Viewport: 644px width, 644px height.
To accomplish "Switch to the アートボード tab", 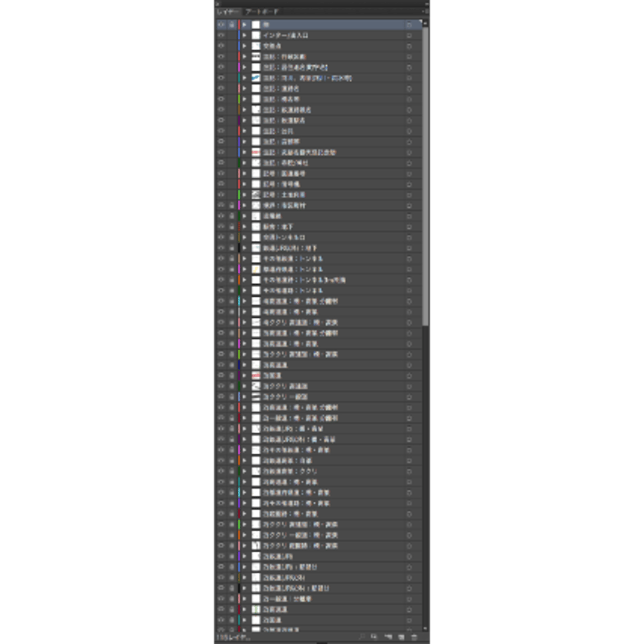I will [262, 11].
